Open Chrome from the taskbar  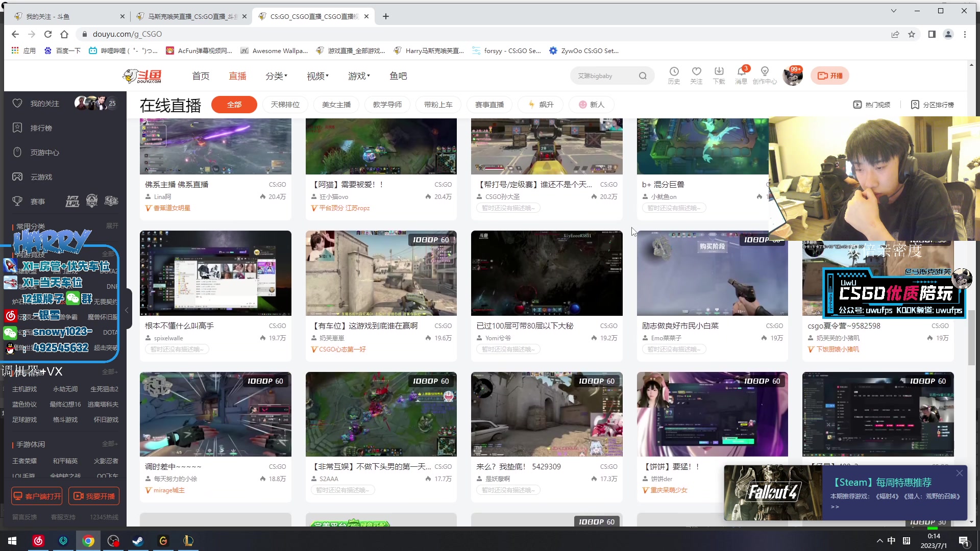(x=88, y=541)
